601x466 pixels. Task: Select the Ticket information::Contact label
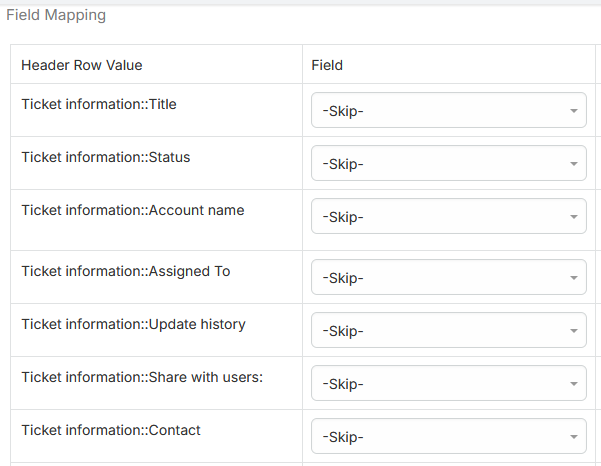click(x=110, y=430)
